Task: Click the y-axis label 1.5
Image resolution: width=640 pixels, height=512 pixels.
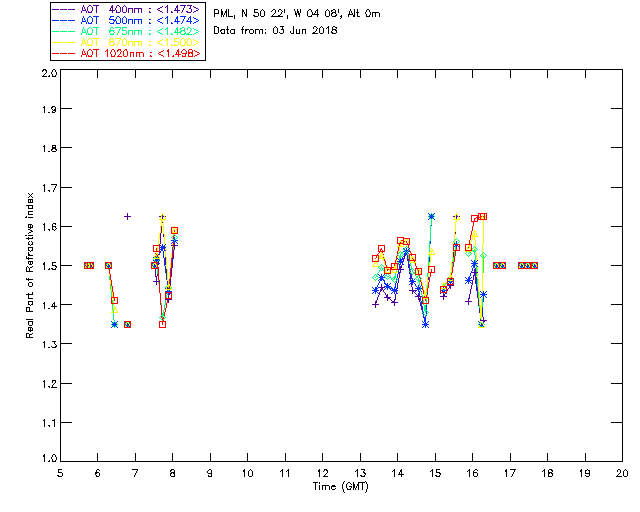Action: coord(49,266)
